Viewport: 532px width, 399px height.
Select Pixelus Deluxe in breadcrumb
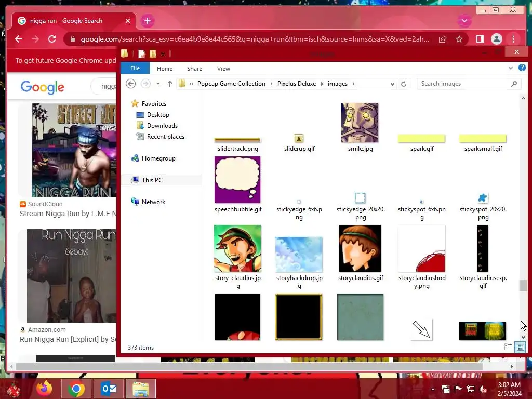[297, 84]
